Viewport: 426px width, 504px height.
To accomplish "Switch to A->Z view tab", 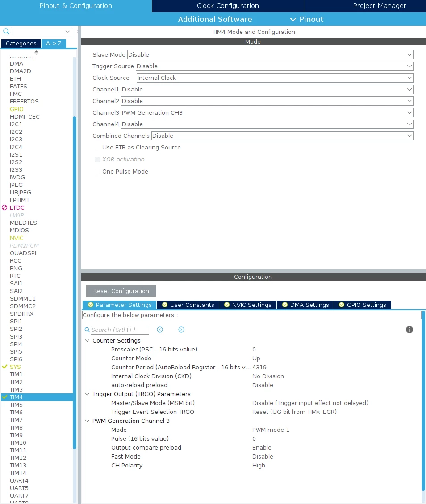I will pyautogui.click(x=54, y=43).
